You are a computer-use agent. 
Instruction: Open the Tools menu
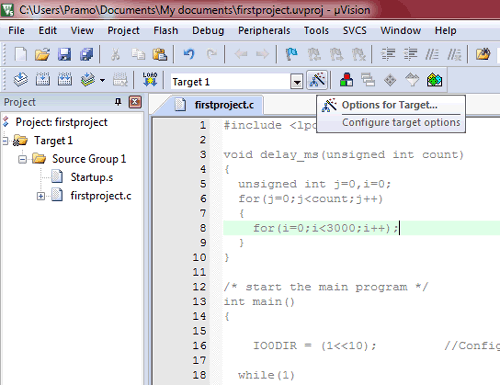(x=316, y=31)
